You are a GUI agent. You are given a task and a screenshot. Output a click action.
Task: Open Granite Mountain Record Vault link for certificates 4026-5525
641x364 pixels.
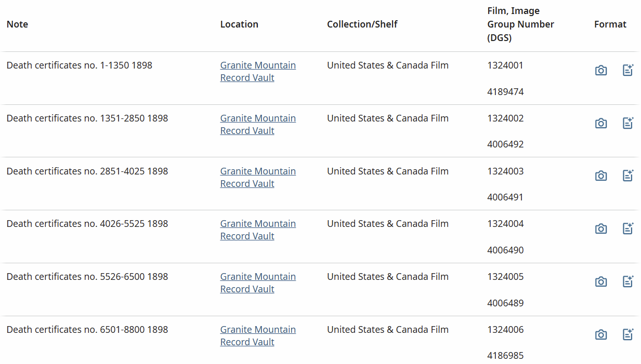[258, 230]
